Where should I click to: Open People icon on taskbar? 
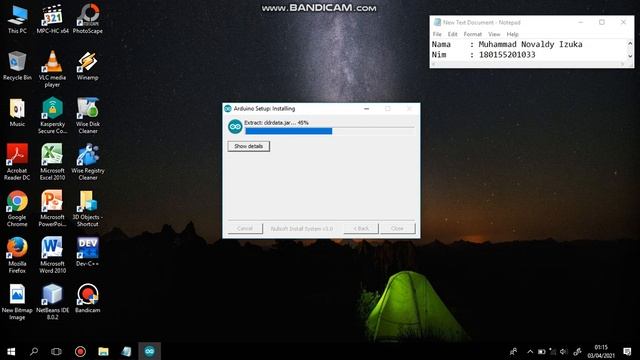[513, 351]
